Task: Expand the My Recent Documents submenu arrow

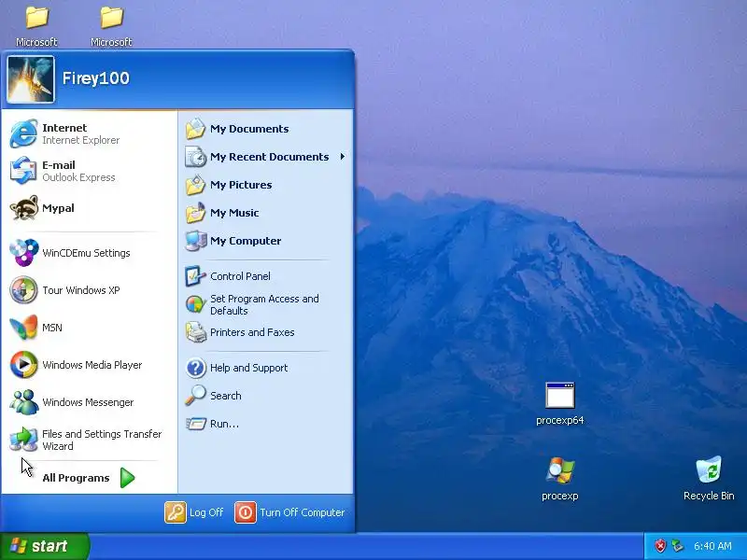Action: (x=343, y=157)
